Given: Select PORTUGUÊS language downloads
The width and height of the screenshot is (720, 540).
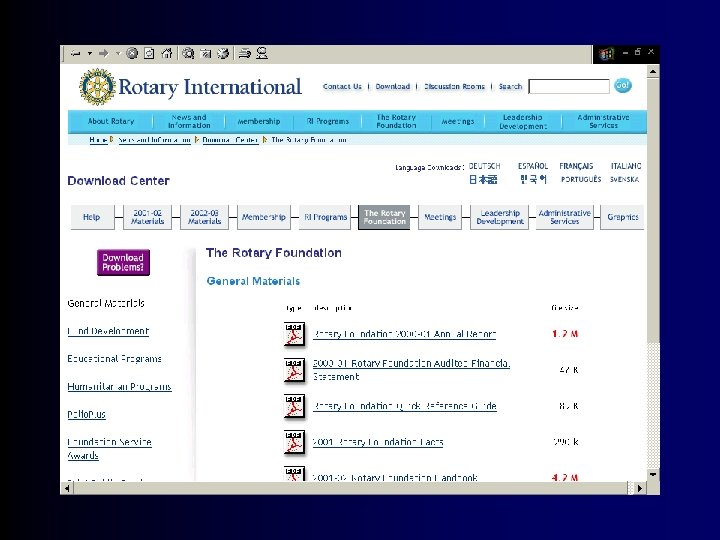Looking at the screenshot, I should coord(581,180).
